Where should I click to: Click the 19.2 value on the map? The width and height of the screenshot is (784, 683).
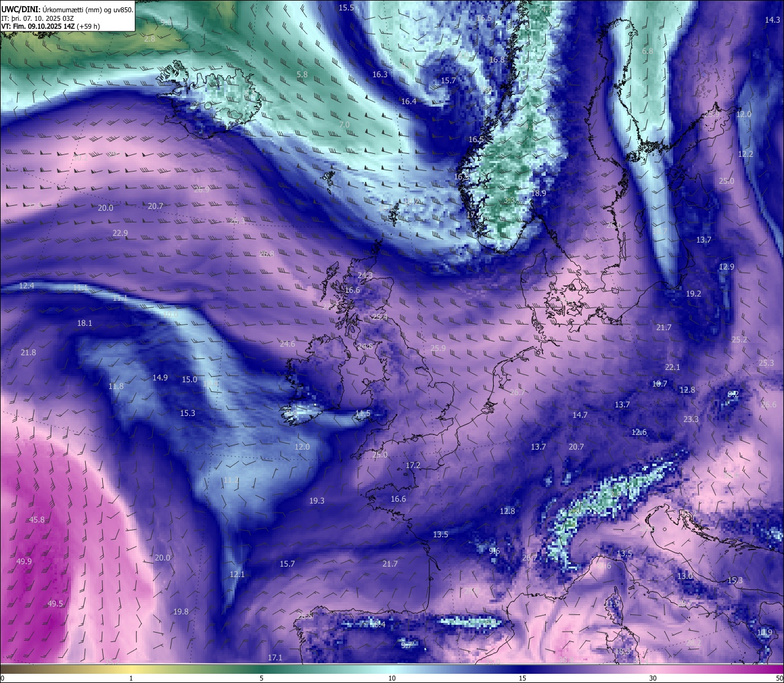(693, 293)
